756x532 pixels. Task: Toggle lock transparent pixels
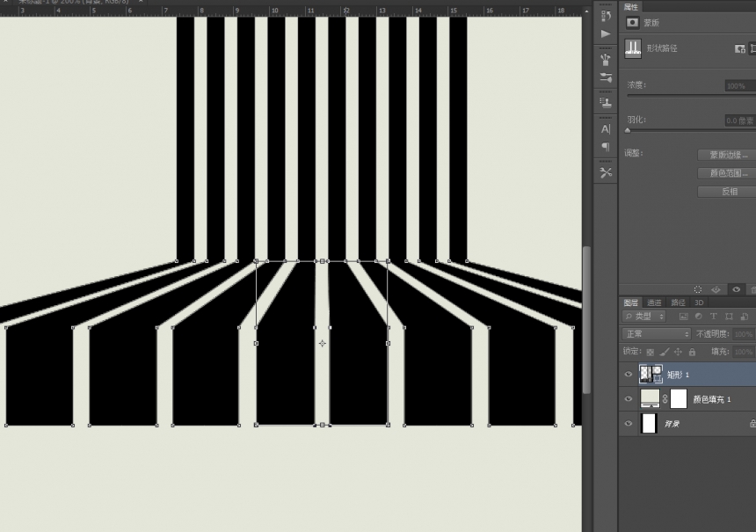[651, 352]
